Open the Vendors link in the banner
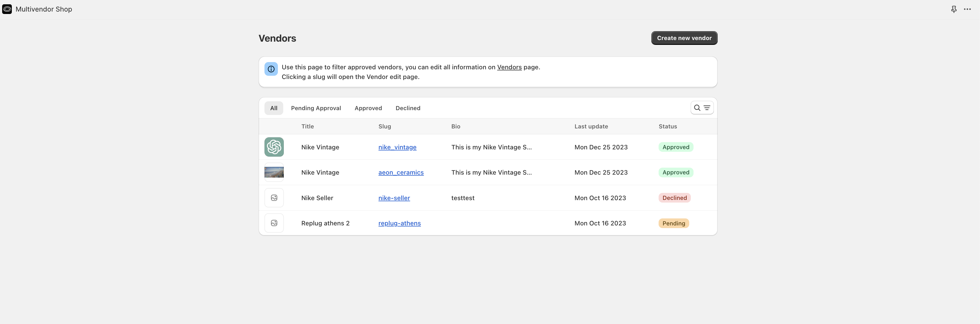Screen dimensions: 980x324 [x=509, y=67]
